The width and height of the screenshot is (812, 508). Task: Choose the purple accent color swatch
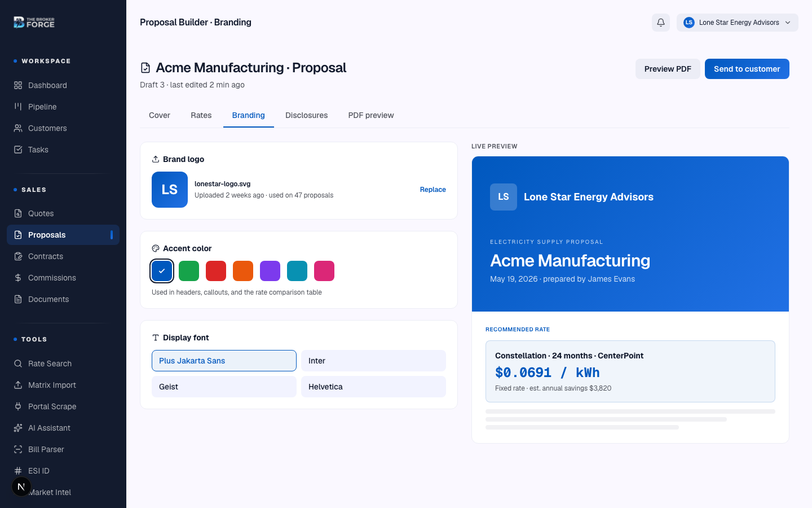coord(270,271)
